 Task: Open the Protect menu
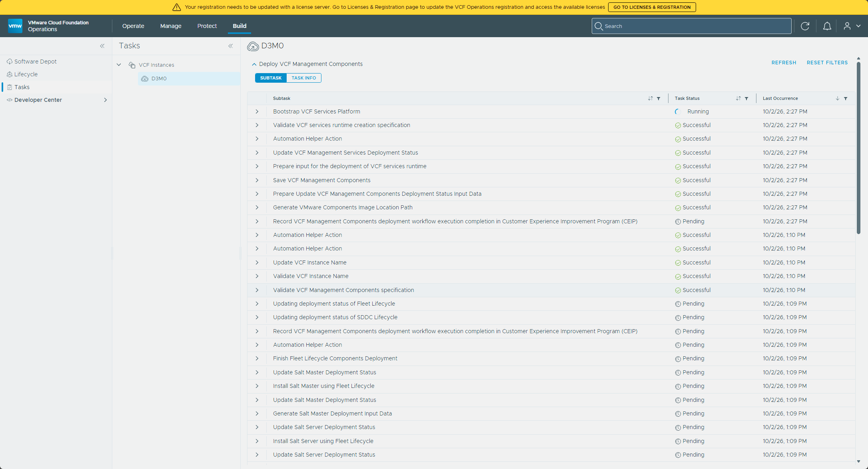[x=207, y=26]
